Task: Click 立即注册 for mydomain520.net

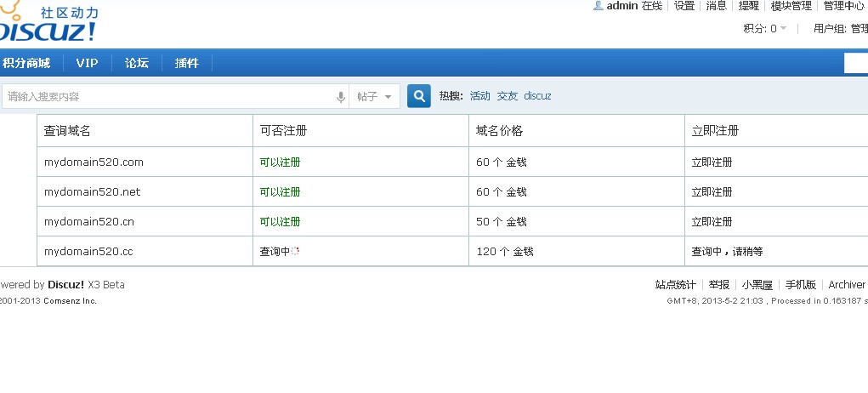Action: [712, 192]
